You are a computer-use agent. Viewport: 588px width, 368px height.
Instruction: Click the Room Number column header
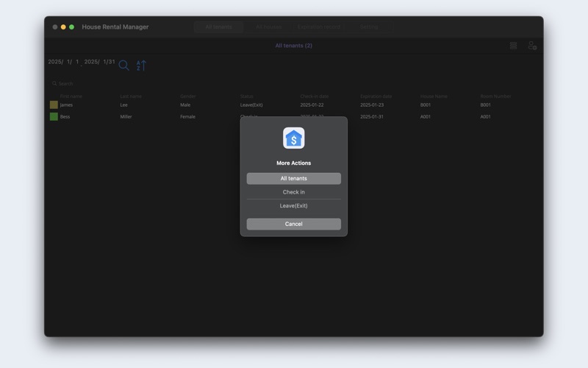pos(495,96)
